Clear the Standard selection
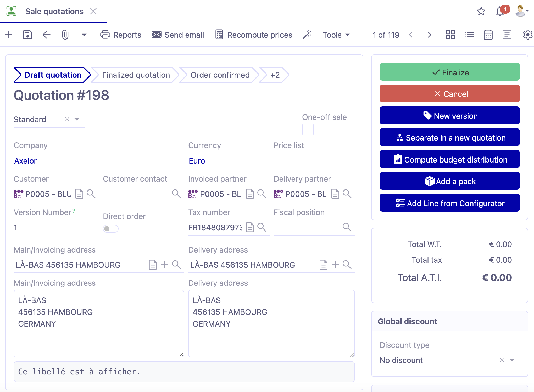Image resolution: width=534 pixels, height=392 pixels. pos(67,119)
